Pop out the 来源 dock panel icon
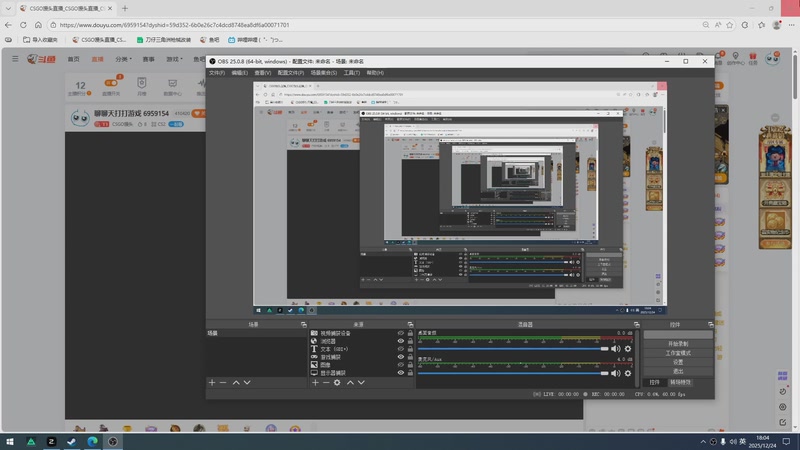This screenshot has height=450, width=800. (410, 324)
